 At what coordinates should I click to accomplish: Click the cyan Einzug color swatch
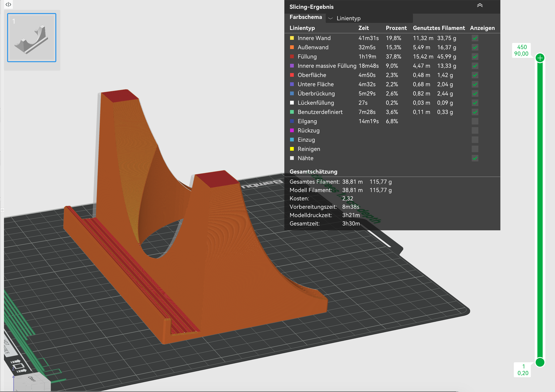coord(292,139)
